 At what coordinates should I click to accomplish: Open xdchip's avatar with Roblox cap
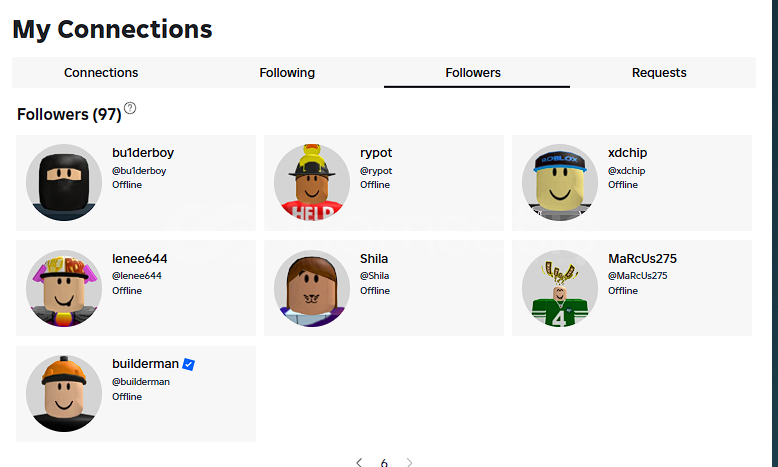[560, 183]
